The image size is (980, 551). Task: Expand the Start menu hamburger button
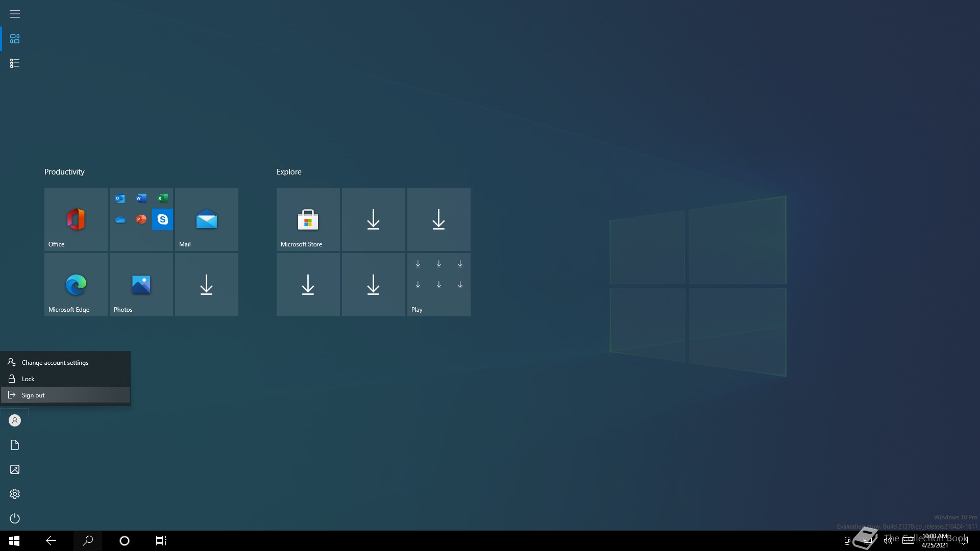[x=15, y=14]
